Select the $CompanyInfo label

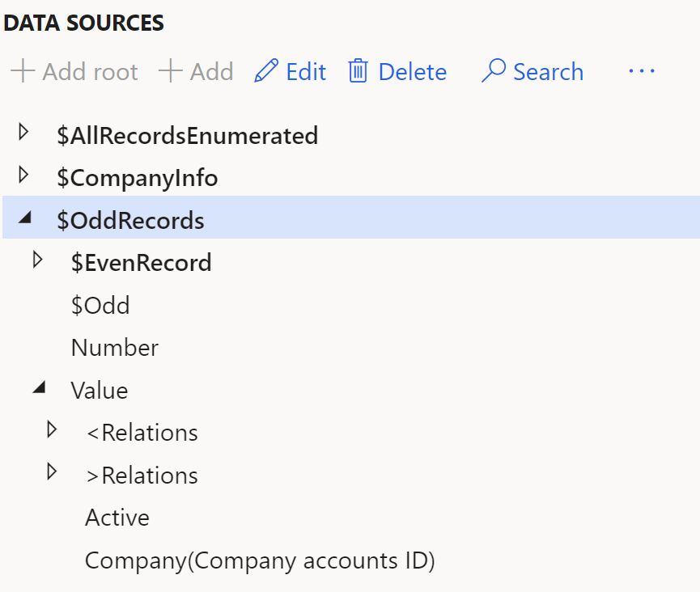[x=137, y=178]
